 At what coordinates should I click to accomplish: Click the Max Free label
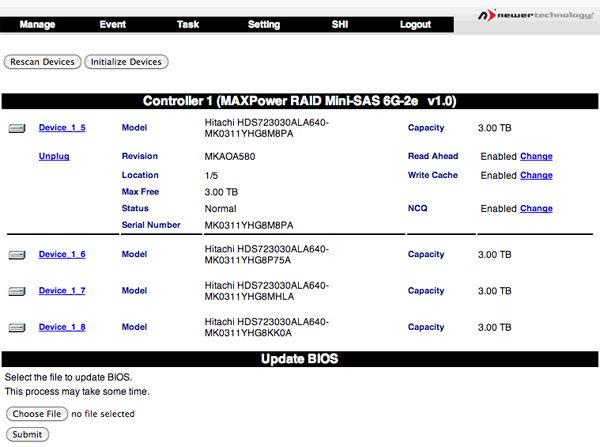point(140,192)
